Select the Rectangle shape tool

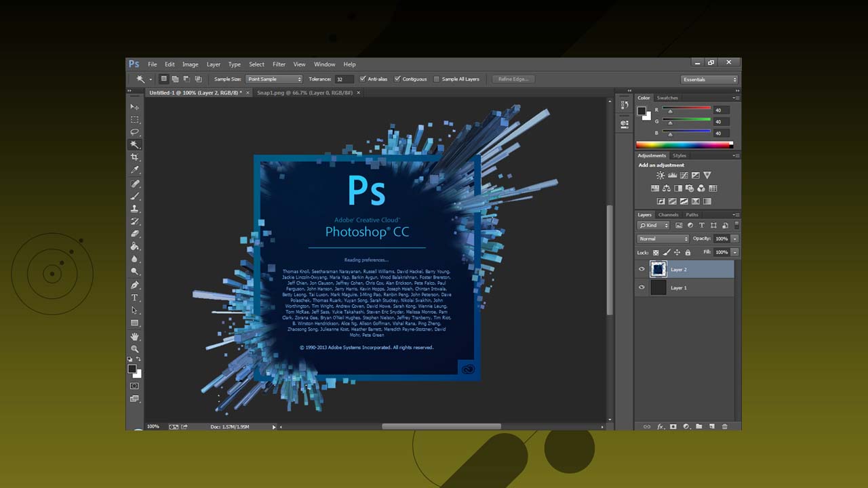134,323
